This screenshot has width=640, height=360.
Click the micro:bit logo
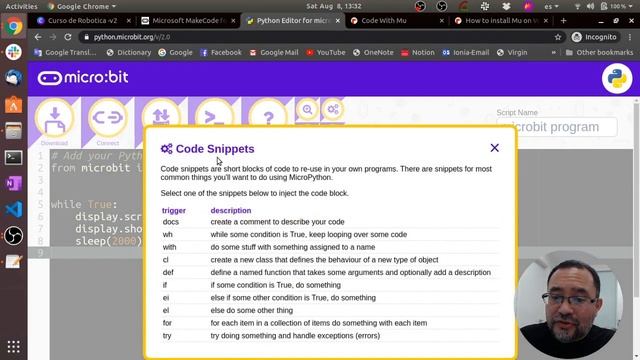click(x=83, y=78)
